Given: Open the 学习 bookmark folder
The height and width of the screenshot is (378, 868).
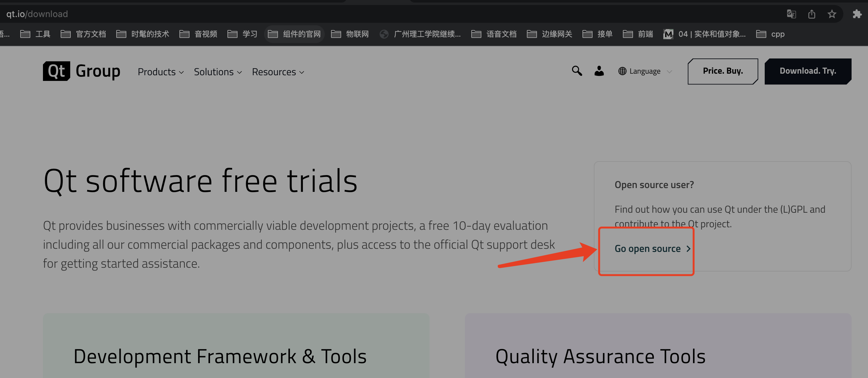Looking at the screenshot, I should [x=242, y=34].
